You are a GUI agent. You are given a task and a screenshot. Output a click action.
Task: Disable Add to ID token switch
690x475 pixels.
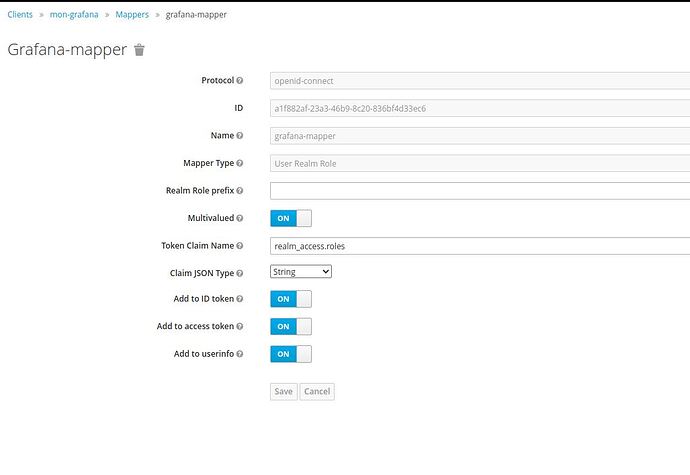click(291, 299)
